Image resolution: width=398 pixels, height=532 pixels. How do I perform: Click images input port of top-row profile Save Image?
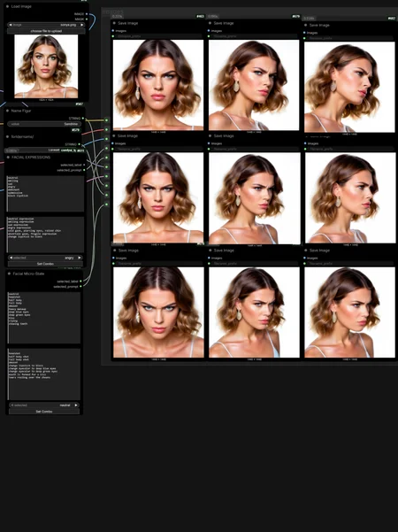click(x=304, y=33)
